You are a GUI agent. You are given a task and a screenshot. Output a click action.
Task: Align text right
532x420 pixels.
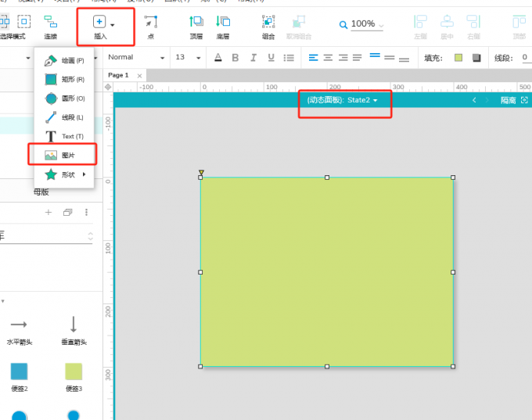coord(343,58)
